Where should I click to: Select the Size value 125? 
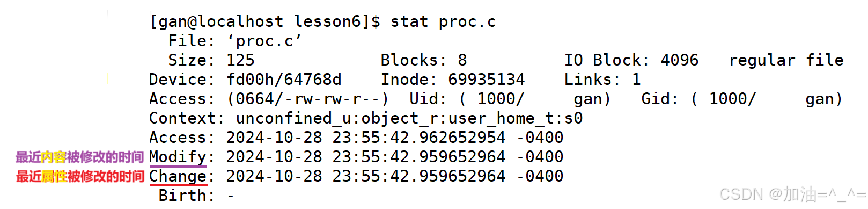[240, 60]
